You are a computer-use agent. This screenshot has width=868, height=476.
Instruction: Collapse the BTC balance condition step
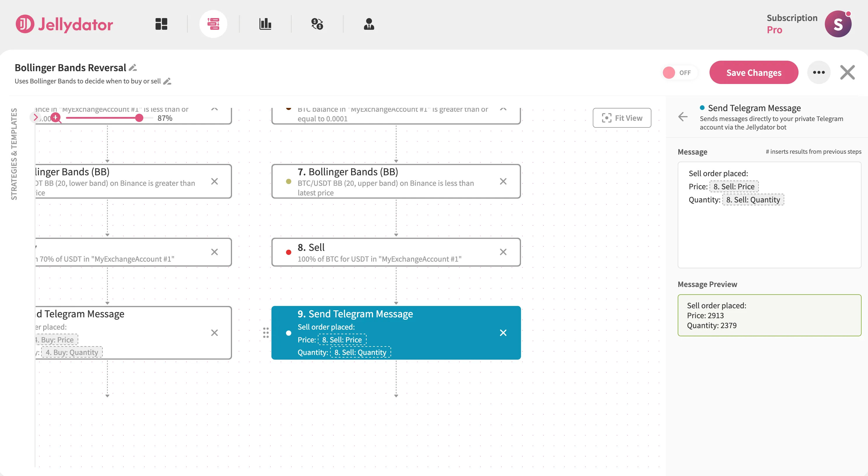coord(503,109)
